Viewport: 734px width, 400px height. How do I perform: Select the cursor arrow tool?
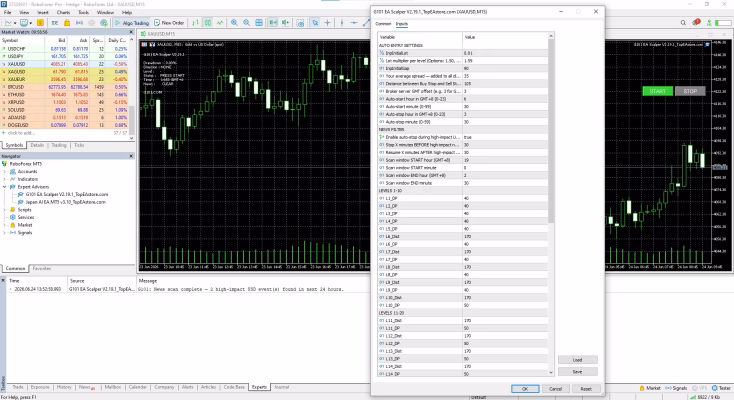click(315, 22)
